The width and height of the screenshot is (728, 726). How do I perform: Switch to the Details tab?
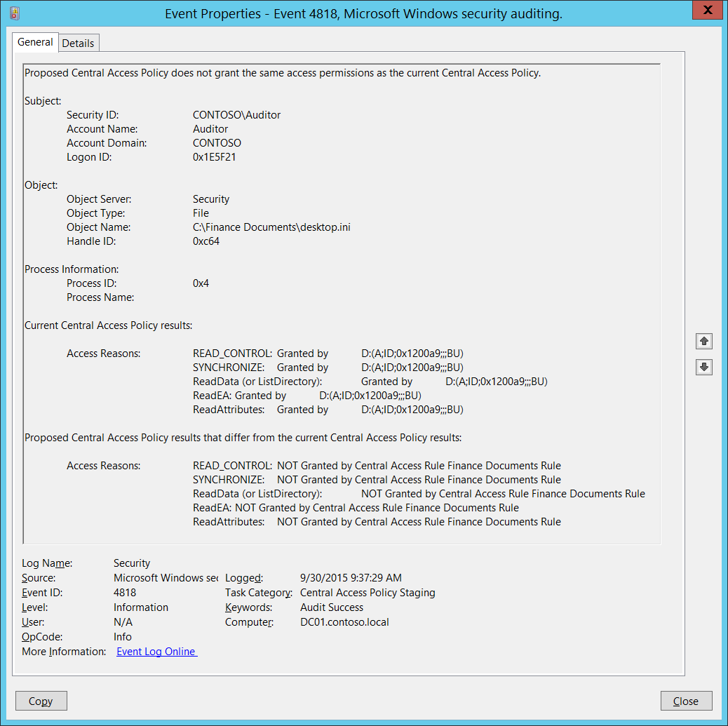[x=78, y=43]
